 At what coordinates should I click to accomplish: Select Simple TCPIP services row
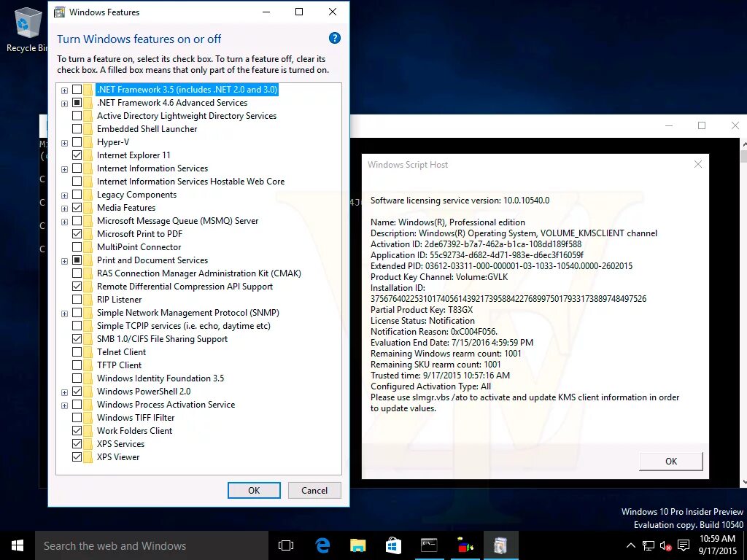(183, 326)
